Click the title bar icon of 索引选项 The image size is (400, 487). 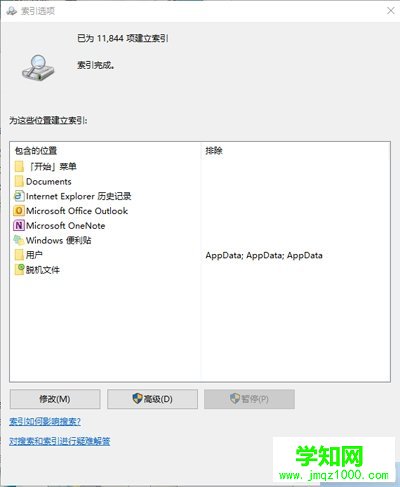pos(11,11)
